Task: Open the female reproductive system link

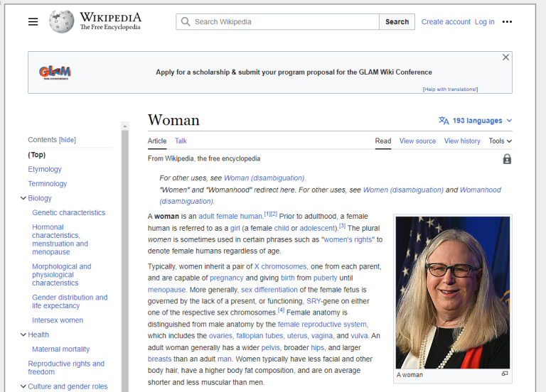Action: [x=322, y=324]
